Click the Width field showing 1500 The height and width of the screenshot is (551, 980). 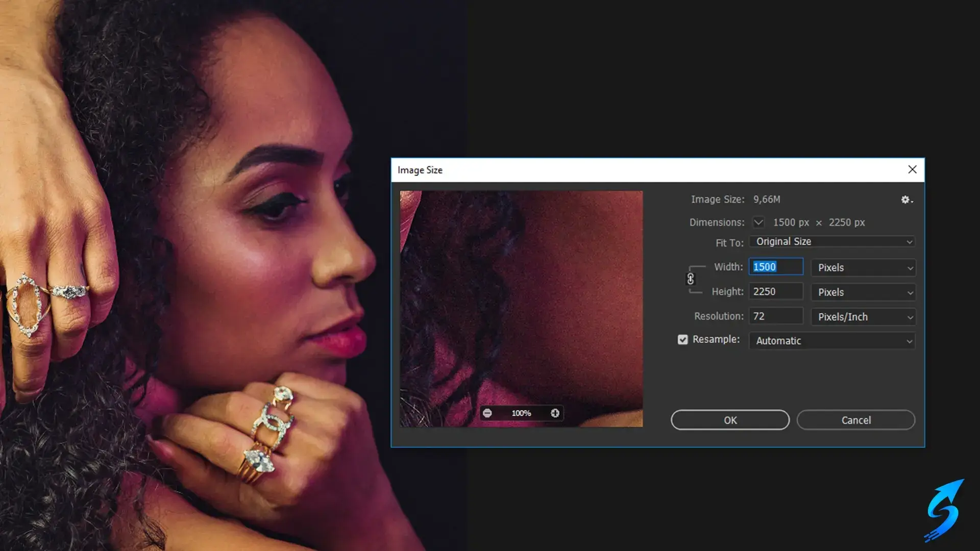pos(775,267)
